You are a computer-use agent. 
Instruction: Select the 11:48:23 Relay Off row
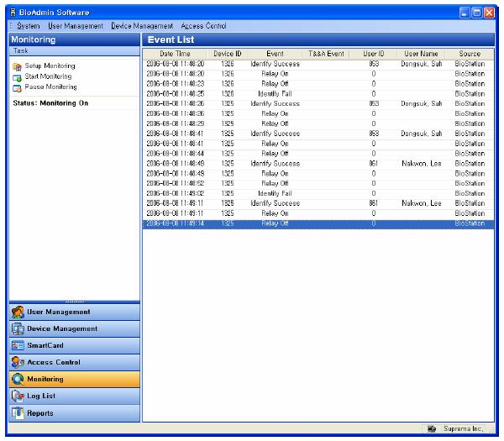click(x=318, y=84)
